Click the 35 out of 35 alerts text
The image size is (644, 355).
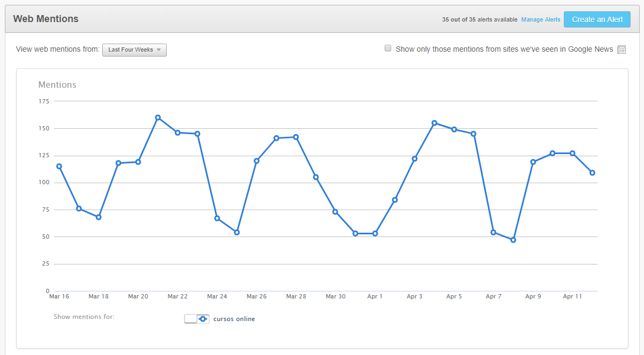[479, 19]
